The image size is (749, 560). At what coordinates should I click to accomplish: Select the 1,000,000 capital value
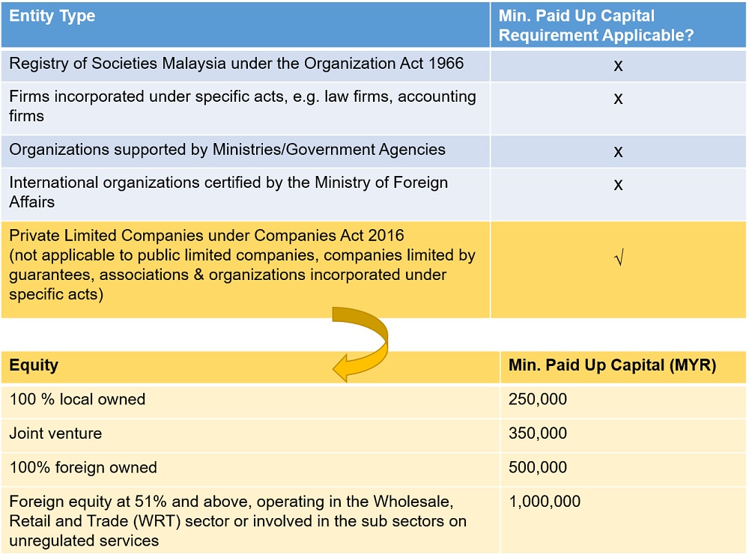click(545, 502)
